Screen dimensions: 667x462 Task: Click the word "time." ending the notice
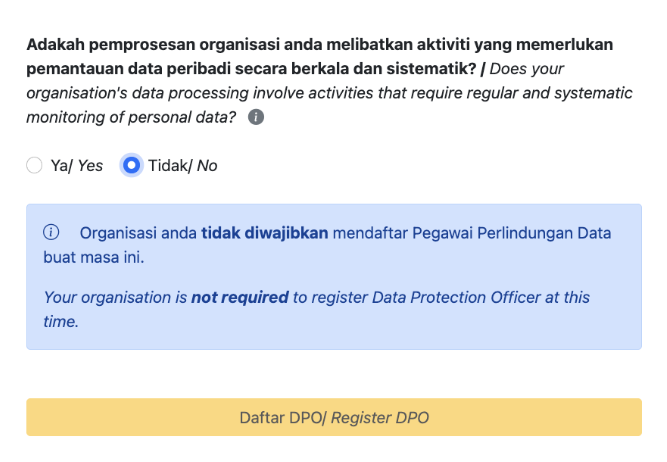coord(61,321)
